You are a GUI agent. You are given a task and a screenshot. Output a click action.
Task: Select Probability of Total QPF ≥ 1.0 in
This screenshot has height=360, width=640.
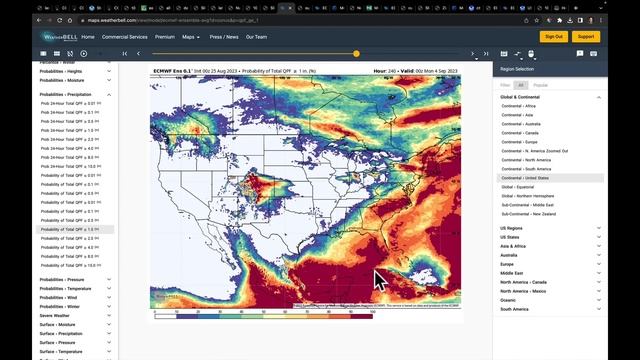[x=75, y=229]
